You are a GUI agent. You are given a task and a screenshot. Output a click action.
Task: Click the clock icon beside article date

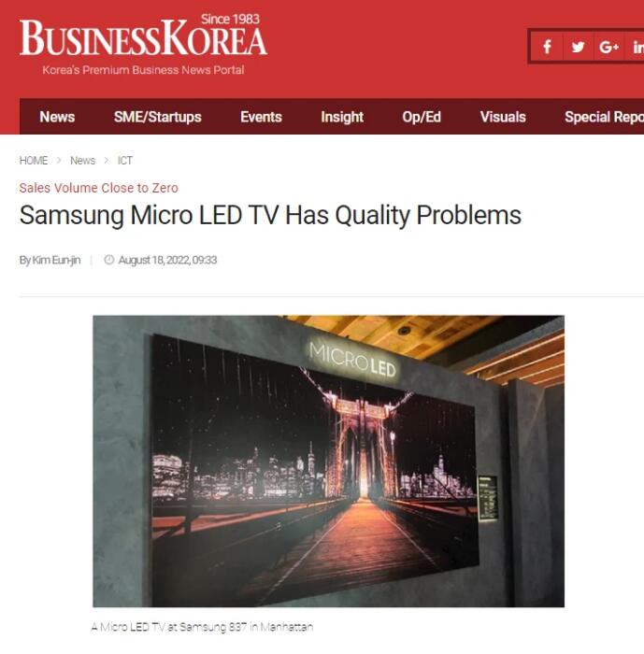pyautogui.click(x=109, y=260)
